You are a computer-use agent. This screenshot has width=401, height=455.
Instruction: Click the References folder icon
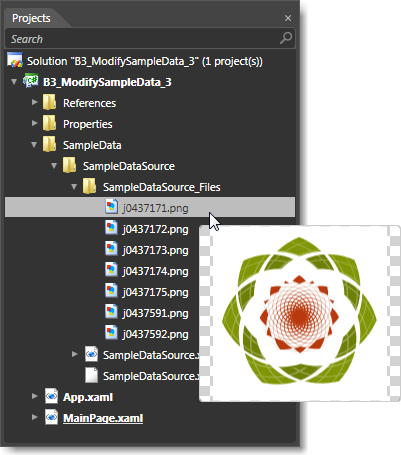49,102
